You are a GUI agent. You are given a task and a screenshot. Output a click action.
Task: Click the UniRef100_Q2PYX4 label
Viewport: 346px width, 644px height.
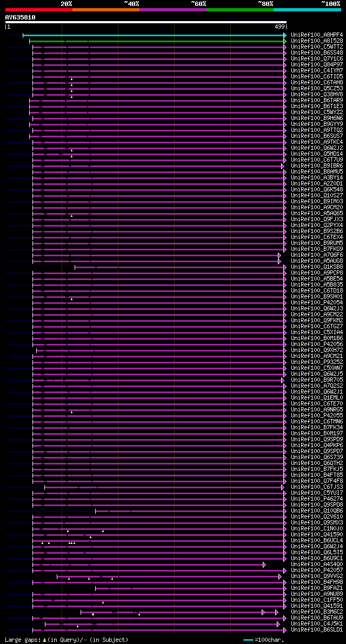[317, 225]
